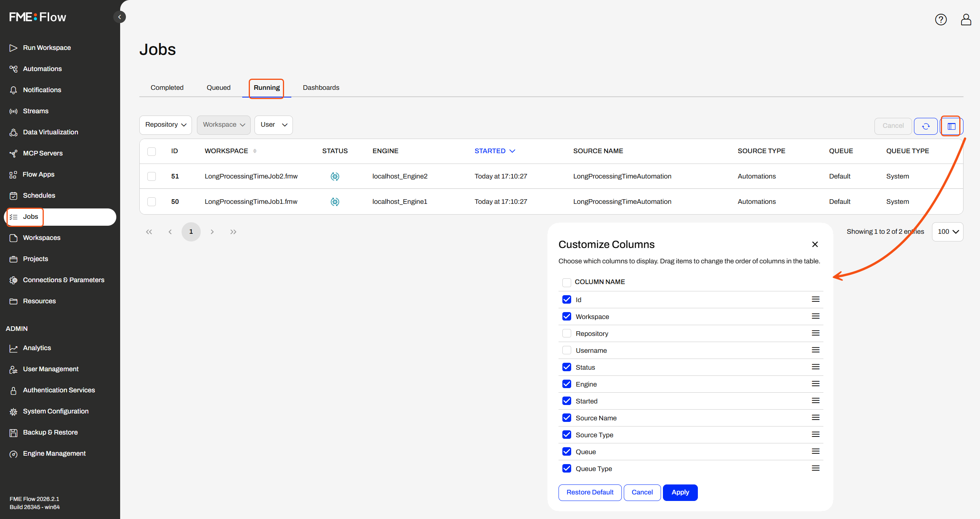This screenshot has width=980, height=519.
Task: Enable the Repository column checkbox
Action: pyautogui.click(x=567, y=333)
